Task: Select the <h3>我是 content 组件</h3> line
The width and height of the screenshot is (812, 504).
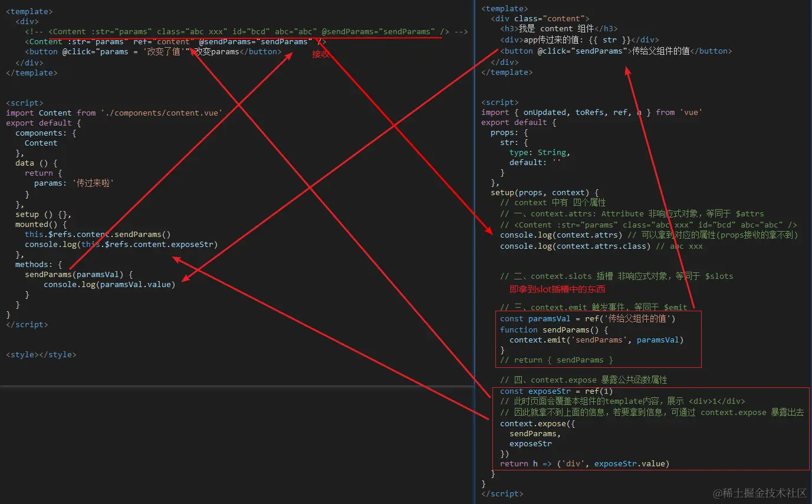Action: pyautogui.click(x=559, y=28)
